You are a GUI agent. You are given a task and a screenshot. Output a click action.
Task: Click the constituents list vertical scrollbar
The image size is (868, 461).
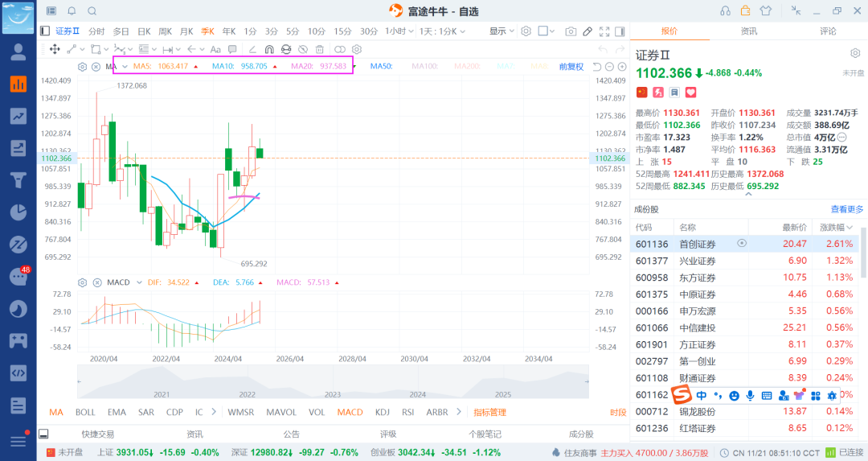pyautogui.click(x=863, y=252)
